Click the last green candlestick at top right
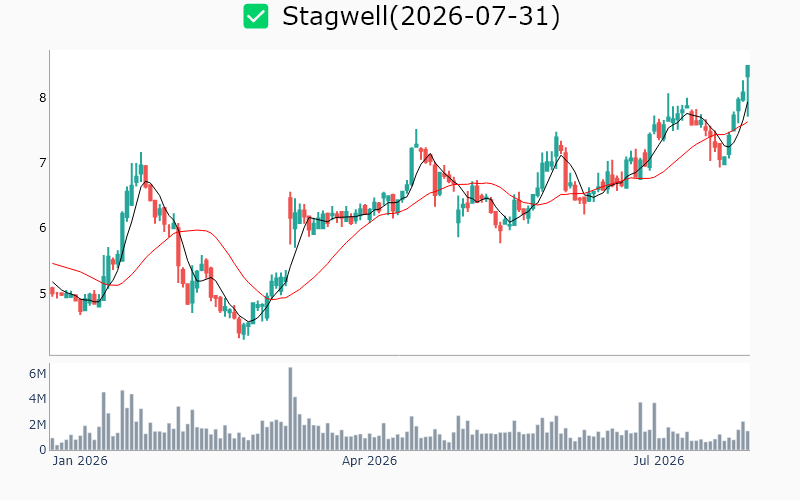Viewport: 800px width, 500px height. click(747, 89)
